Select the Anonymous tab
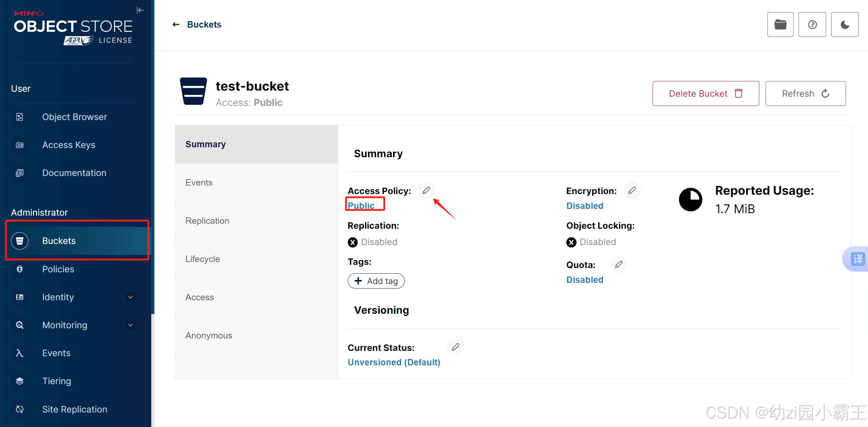868x427 pixels. 256,336
